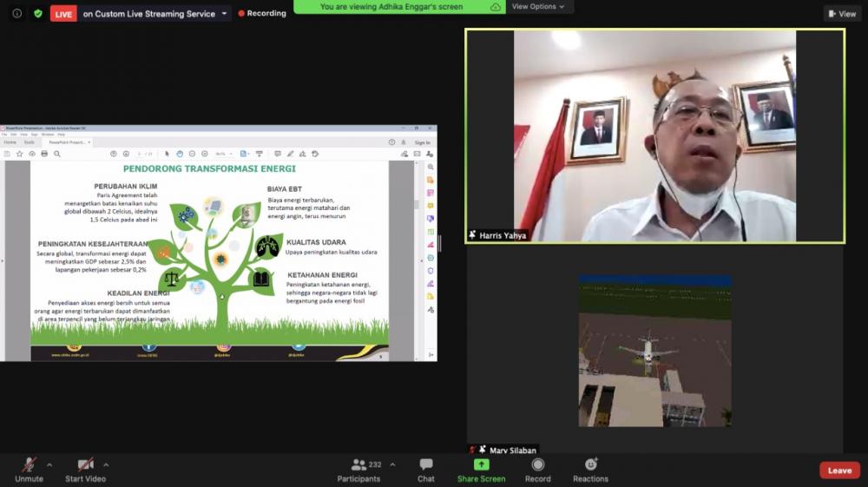This screenshot has width=868, height=487.
Task: Open the Chat panel
Action: pyautogui.click(x=425, y=464)
